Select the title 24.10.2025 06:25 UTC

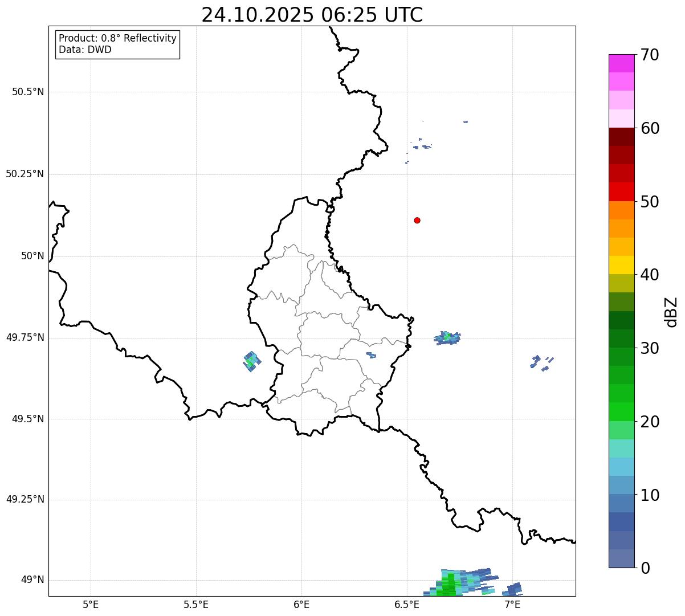tap(312, 15)
